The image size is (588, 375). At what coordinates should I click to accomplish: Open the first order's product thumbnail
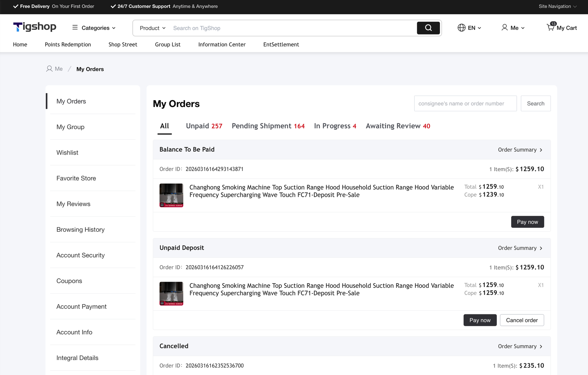pos(171,195)
